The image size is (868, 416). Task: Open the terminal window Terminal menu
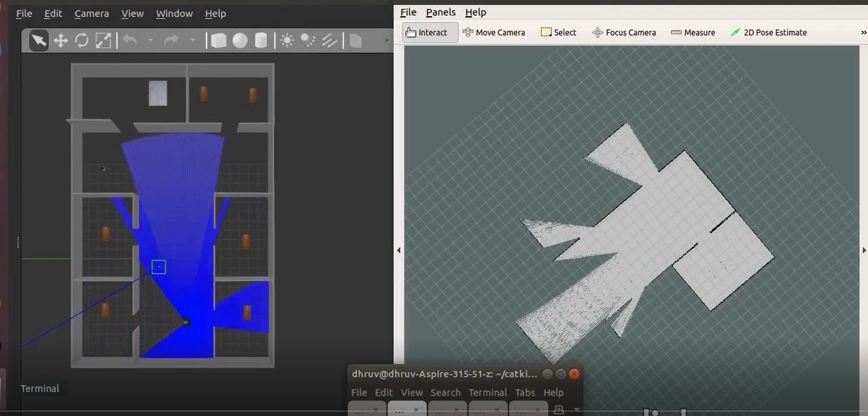488,392
